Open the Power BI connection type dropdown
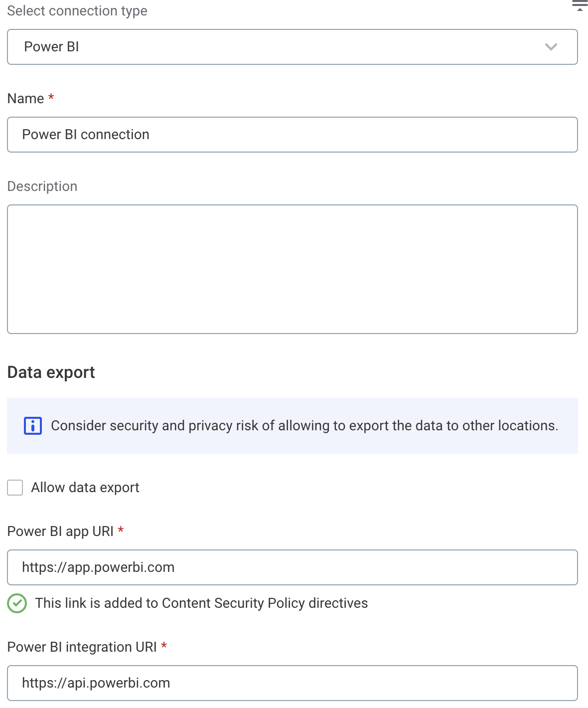Screen dimensions: 588x708 click(x=292, y=47)
